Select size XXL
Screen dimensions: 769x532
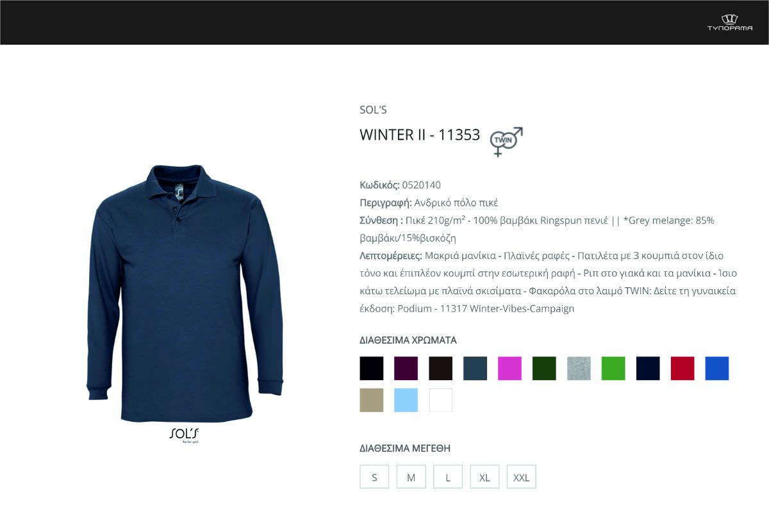pos(522,478)
